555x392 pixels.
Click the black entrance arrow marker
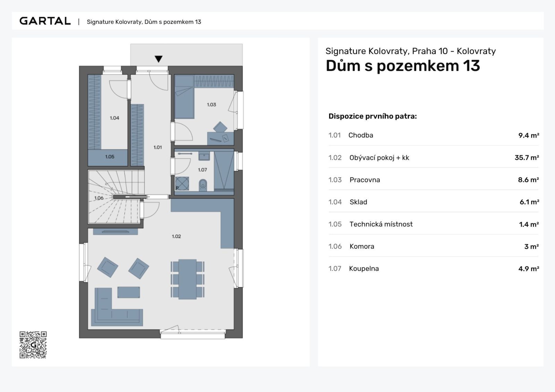(159, 59)
